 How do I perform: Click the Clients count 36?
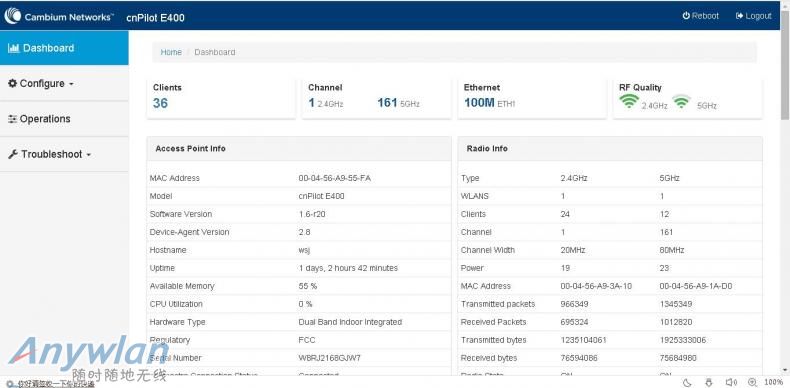pyautogui.click(x=160, y=103)
